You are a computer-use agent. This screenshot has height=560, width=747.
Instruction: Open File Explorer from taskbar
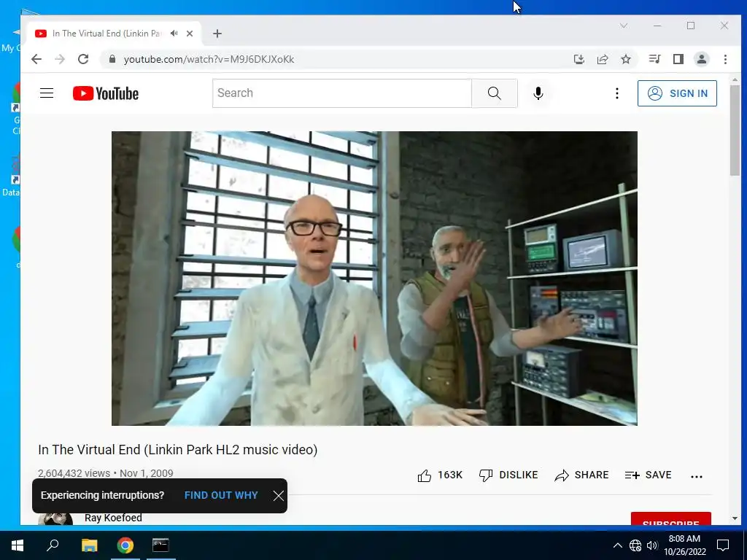point(89,545)
